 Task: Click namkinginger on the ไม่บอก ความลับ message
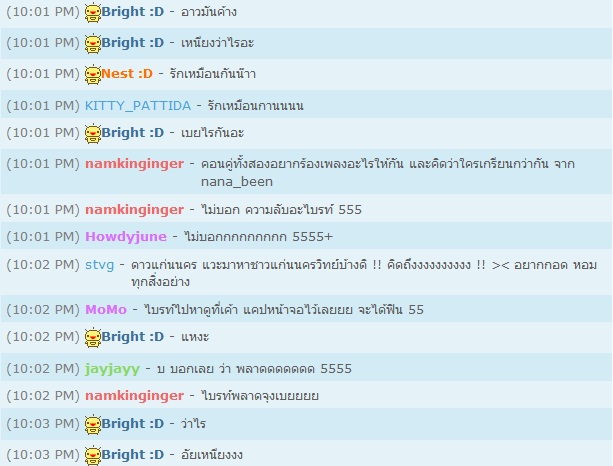coord(134,210)
